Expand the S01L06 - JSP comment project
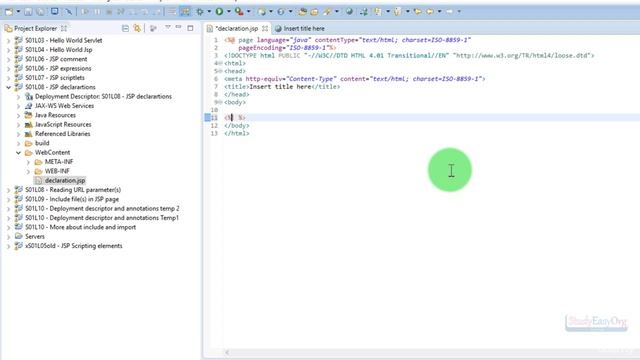Viewport: 640px width, 360px height. [9, 59]
